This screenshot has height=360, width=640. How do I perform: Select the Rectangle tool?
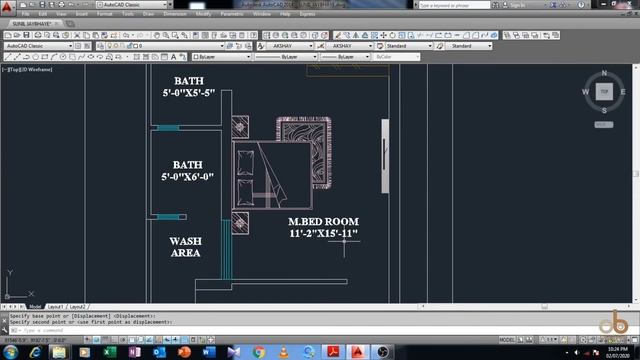(45, 57)
